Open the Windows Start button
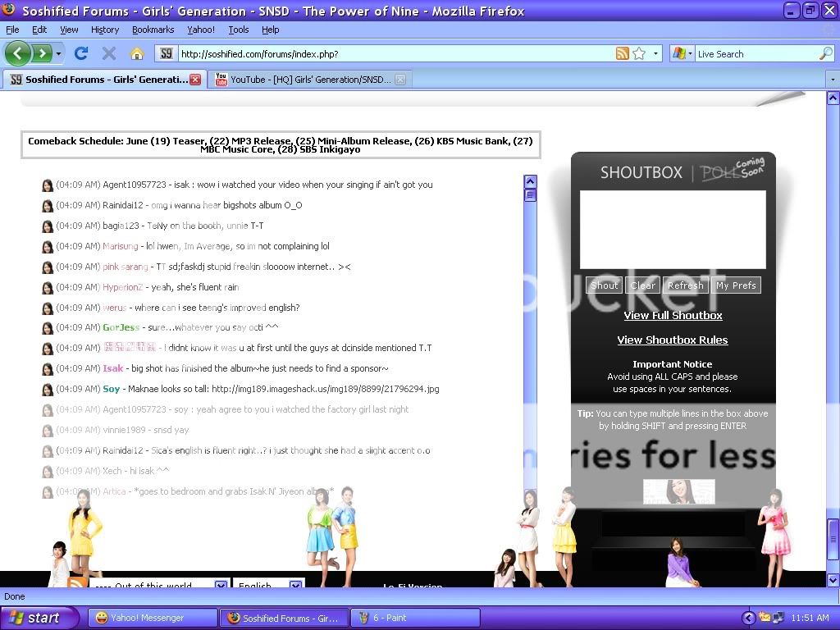 tap(38, 618)
